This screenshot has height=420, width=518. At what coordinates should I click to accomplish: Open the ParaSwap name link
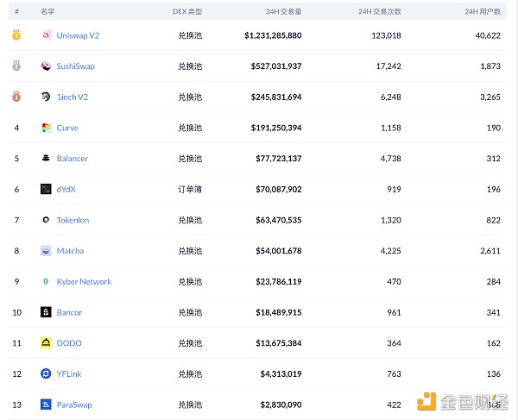[x=74, y=404]
